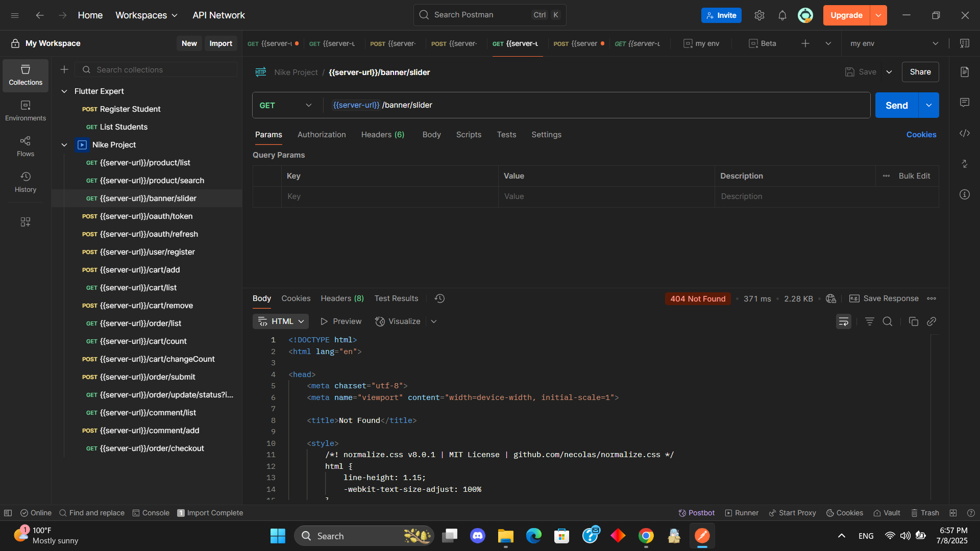The image size is (980, 551).
Task: Click the request URL input field
Action: tap(597, 105)
